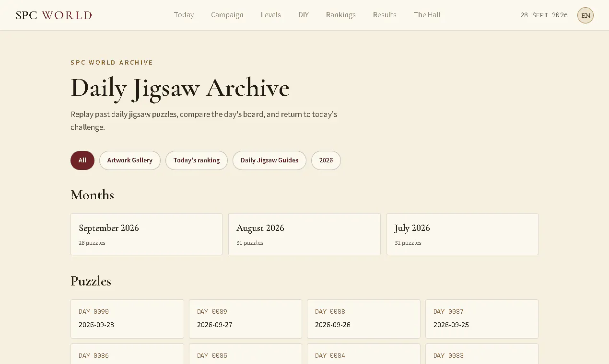Image resolution: width=609 pixels, height=364 pixels.
Task: Click the Daily Jigsaw Archive heading
Action: (180, 89)
